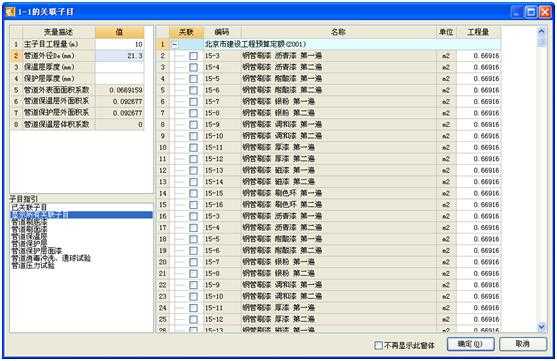Tick the 关联 checkbox in row 7

click(x=193, y=113)
